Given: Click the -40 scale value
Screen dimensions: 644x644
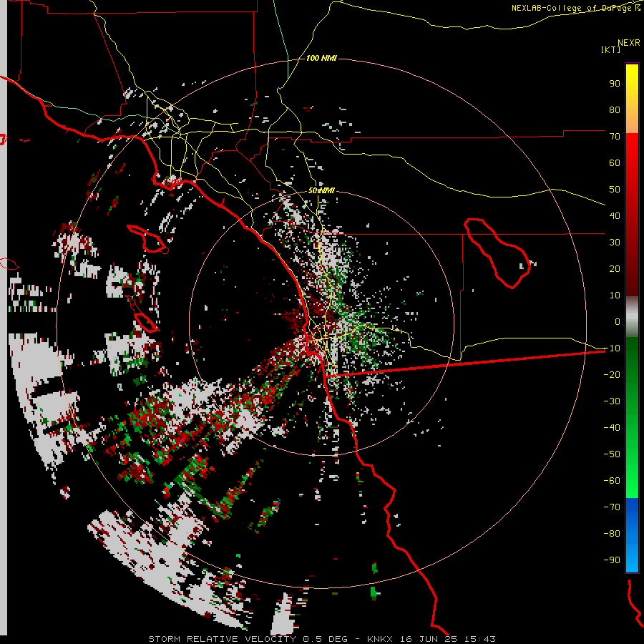Looking at the screenshot, I should click(612, 428).
